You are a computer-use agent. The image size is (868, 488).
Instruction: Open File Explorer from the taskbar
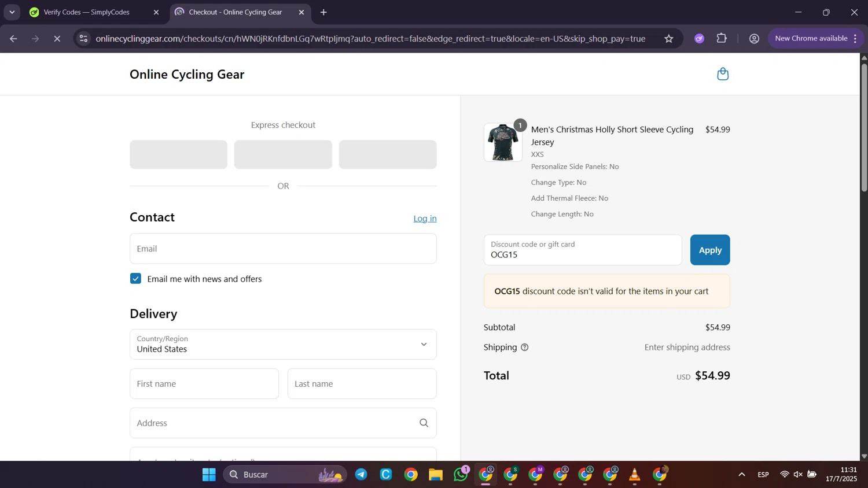(436, 475)
